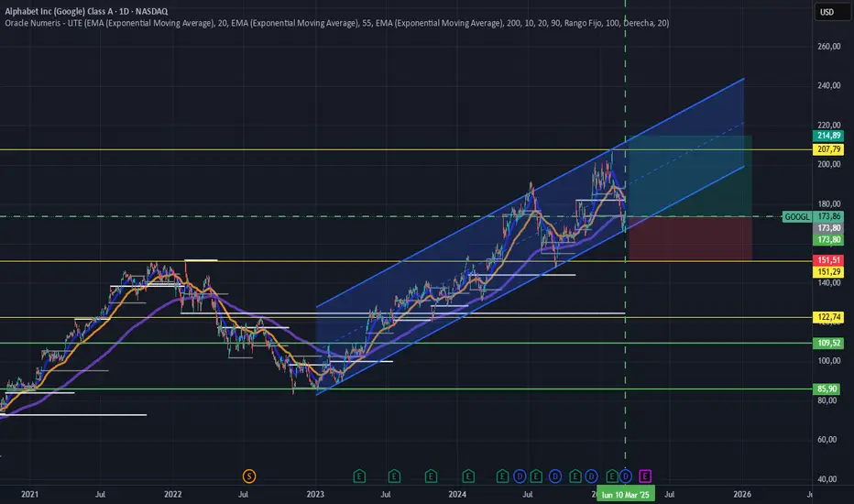Screen dimensions: 854x504
Task: Open the purple upcoming earnings E marker
Action: pyautogui.click(x=645, y=477)
